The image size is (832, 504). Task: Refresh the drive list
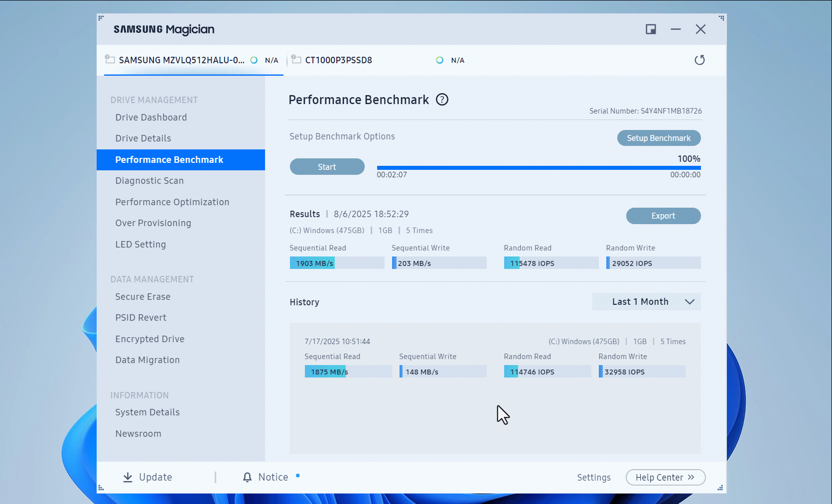point(699,60)
